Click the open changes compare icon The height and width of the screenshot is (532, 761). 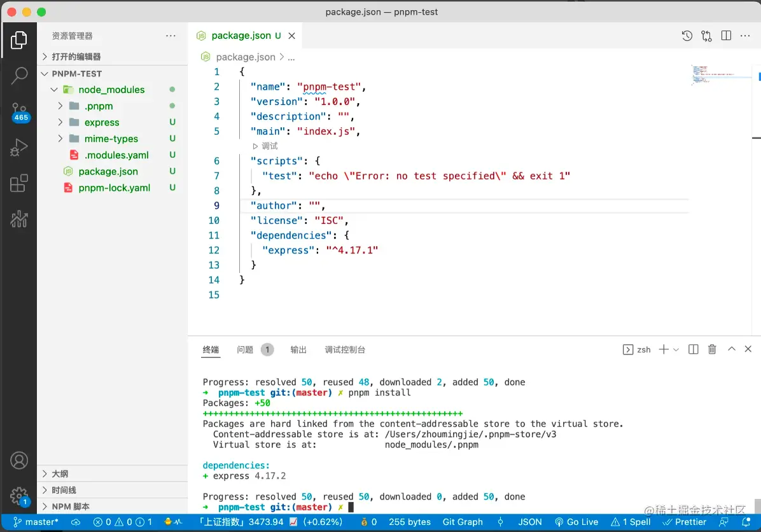[706, 36]
